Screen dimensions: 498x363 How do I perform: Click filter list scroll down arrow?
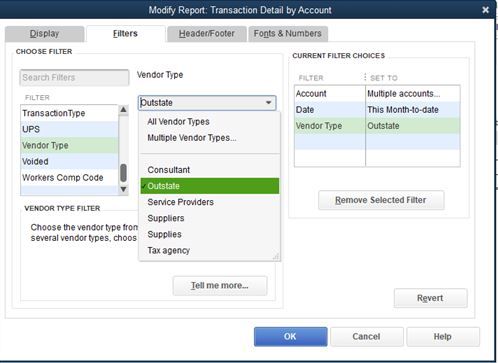click(123, 189)
